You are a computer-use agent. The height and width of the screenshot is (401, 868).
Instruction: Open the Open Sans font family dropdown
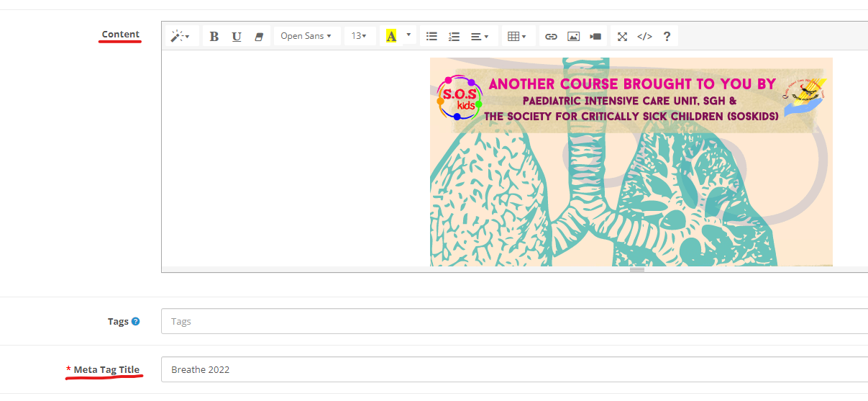(x=306, y=36)
